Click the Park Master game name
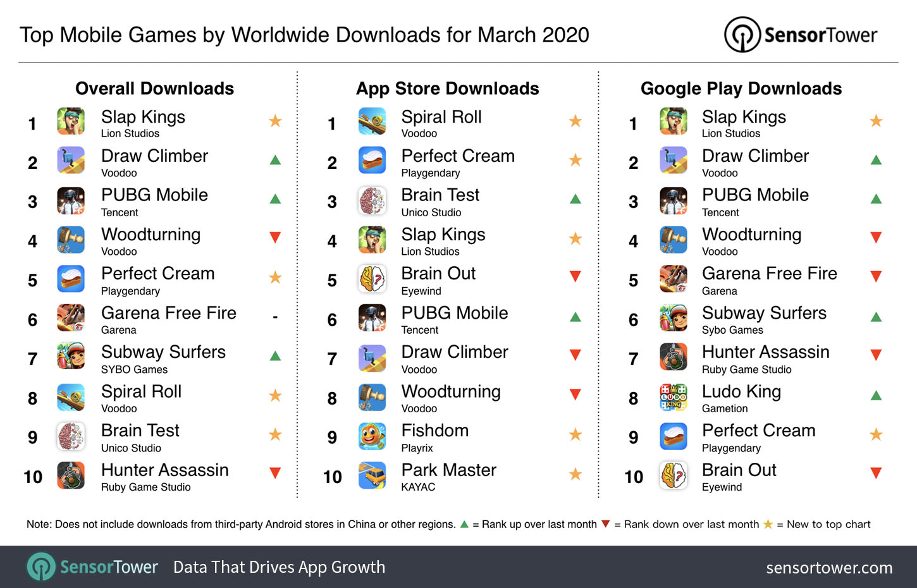The width and height of the screenshot is (917, 588). click(x=449, y=470)
